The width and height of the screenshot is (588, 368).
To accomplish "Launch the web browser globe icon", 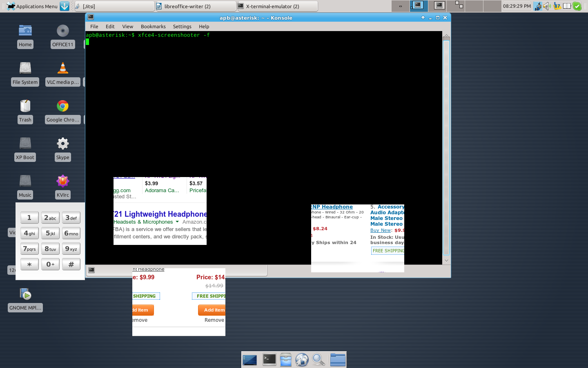I will [x=302, y=360].
